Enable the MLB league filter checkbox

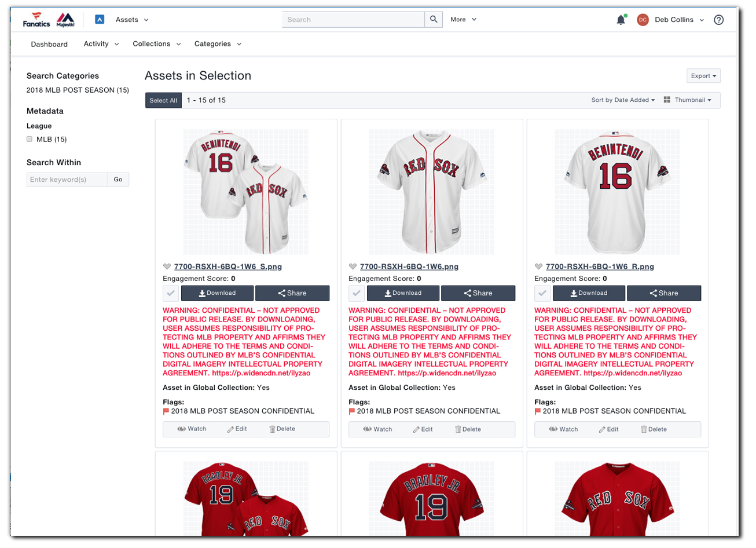pyautogui.click(x=30, y=139)
